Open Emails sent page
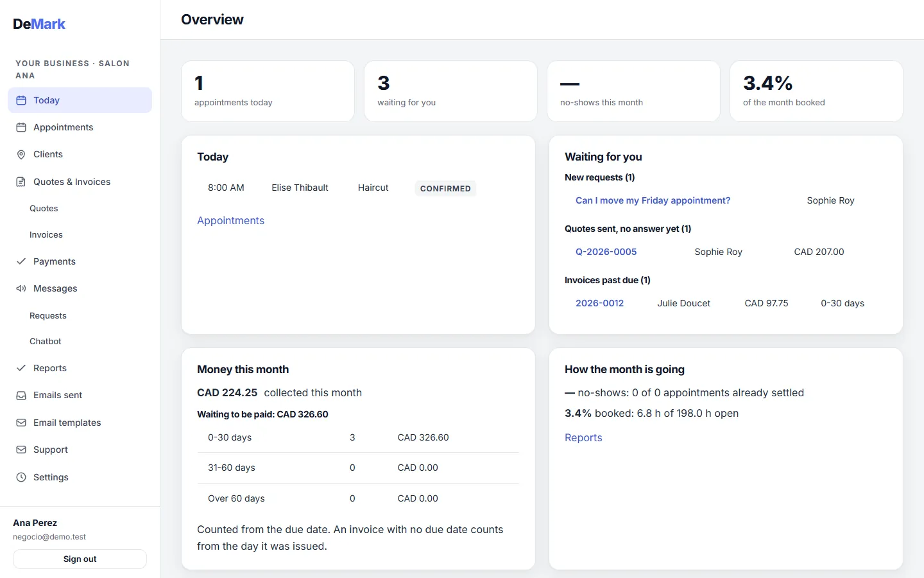Viewport: 924px width, 578px height. click(80, 396)
